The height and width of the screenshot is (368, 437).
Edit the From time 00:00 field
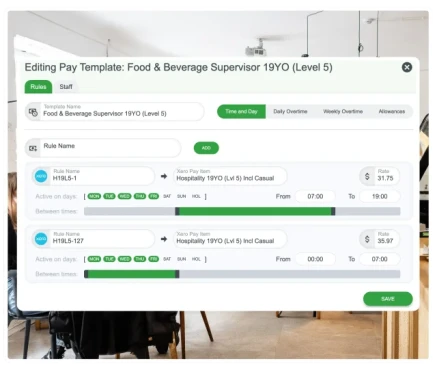pyautogui.click(x=315, y=259)
